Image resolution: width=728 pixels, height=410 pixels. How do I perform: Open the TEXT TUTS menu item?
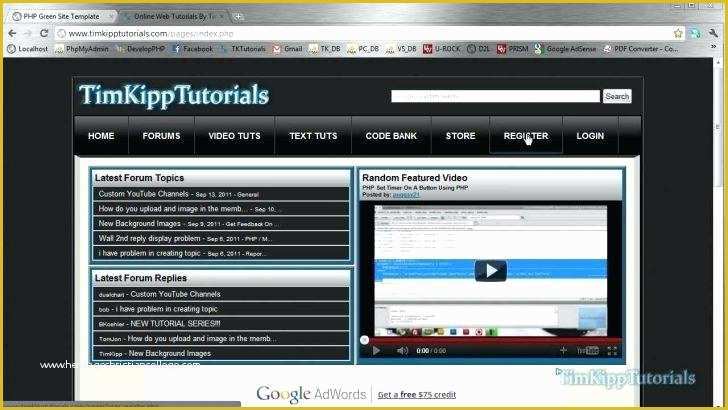[x=313, y=136]
